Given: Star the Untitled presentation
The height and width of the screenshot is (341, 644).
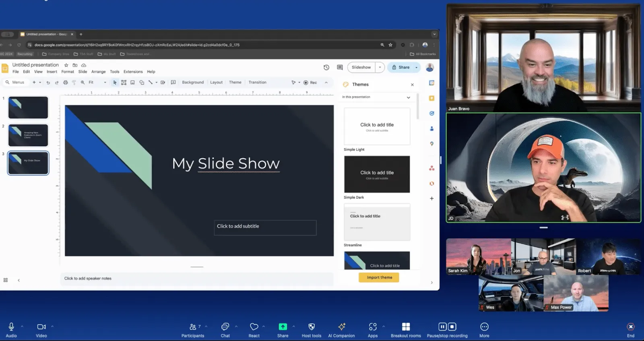Looking at the screenshot, I should (66, 65).
